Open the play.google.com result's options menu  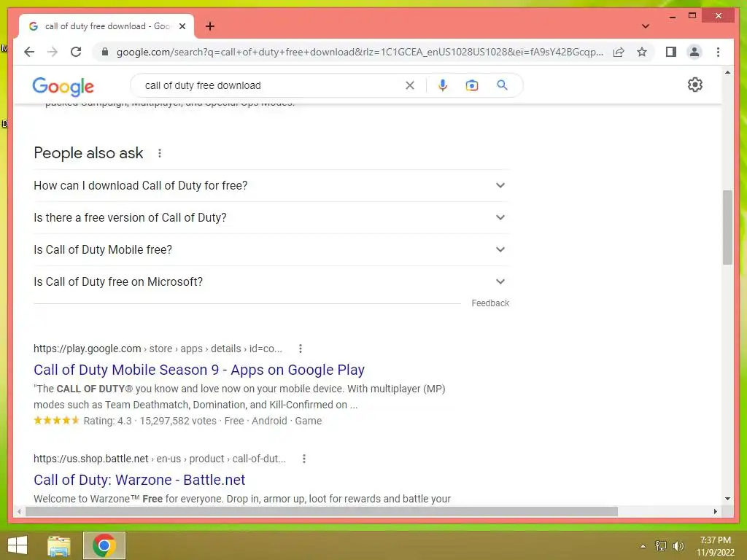pos(300,349)
